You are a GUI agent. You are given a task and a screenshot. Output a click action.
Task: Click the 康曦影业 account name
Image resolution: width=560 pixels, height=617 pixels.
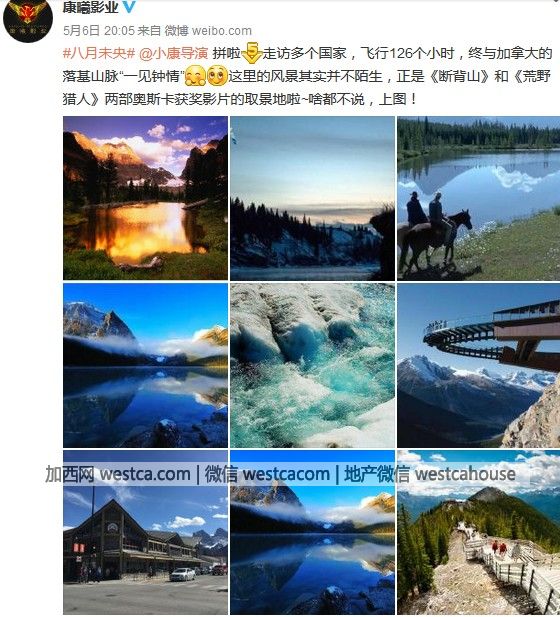[90, 7]
